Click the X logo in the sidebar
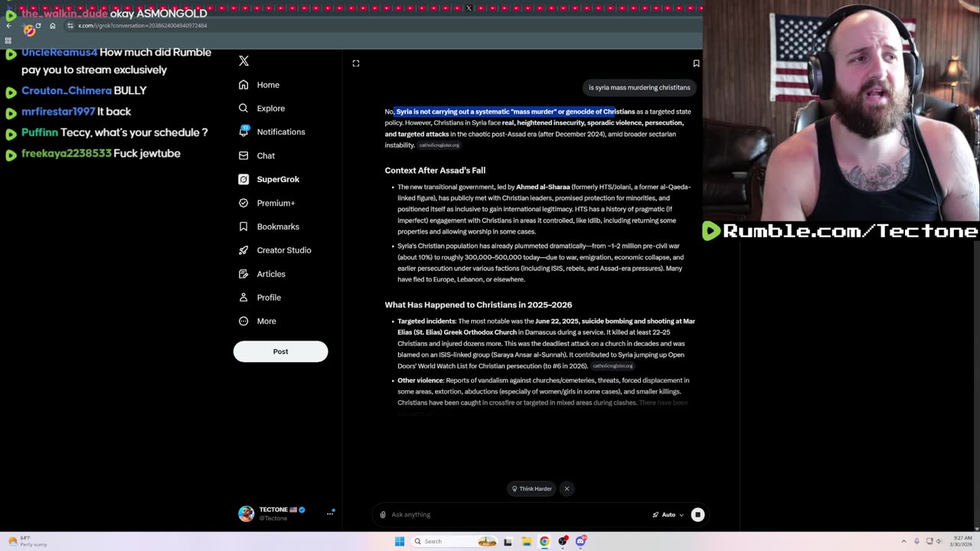This screenshot has height=551, width=980. 243,60
